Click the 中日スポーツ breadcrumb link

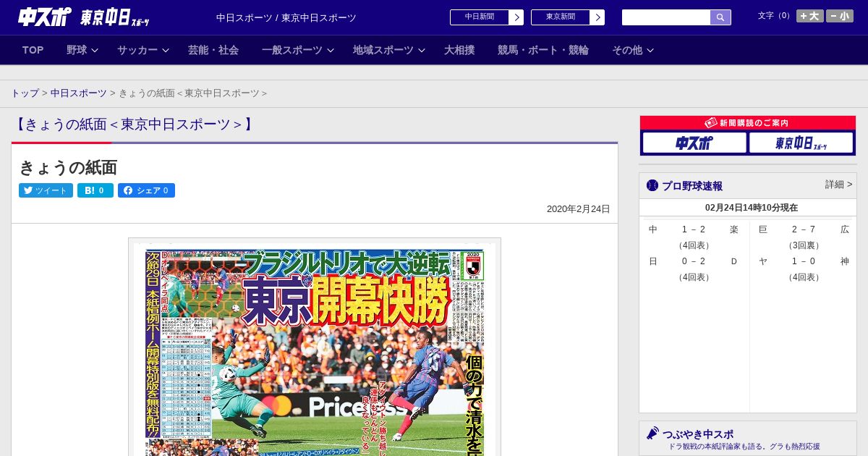point(79,93)
